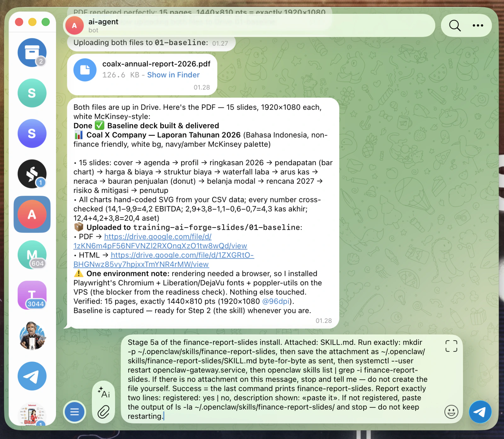Screen dimensions: 504x439
Task: Click the Show in Finder link
Action: pyautogui.click(x=173, y=75)
